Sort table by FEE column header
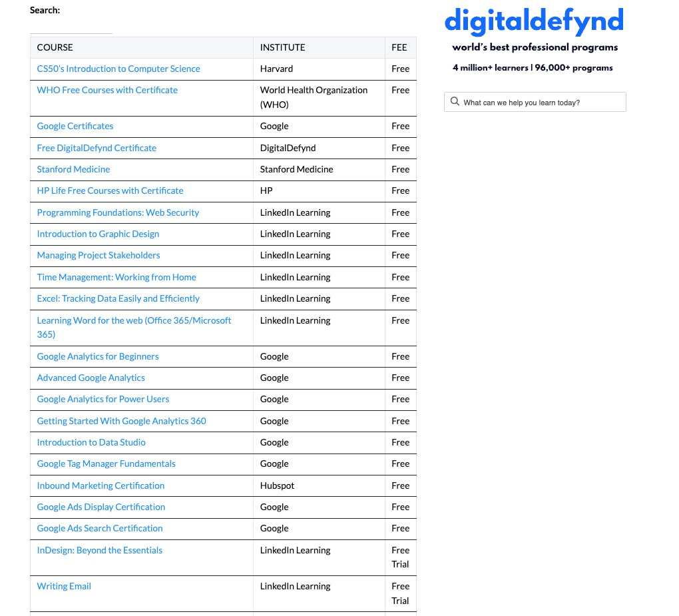Viewport: 679px width, 616px height. (x=399, y=47)
